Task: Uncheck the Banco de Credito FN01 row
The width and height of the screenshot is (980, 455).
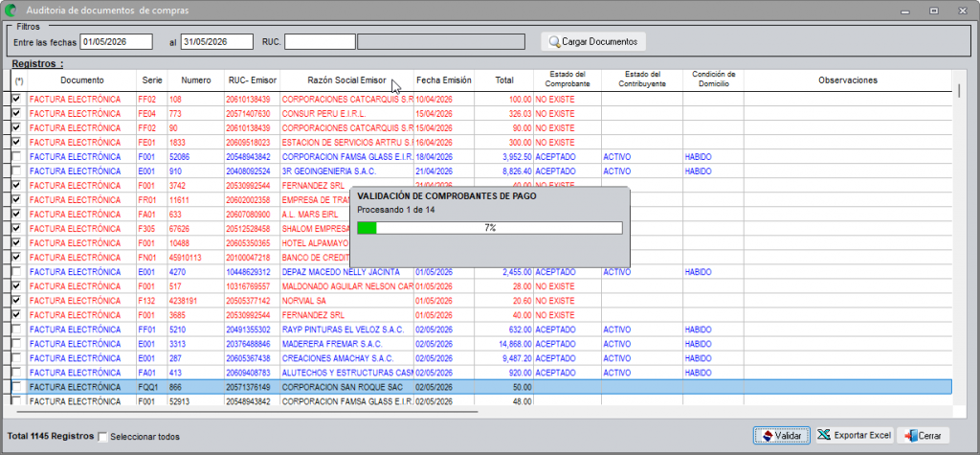Action: pyautogui.click(x=16, y=258)
